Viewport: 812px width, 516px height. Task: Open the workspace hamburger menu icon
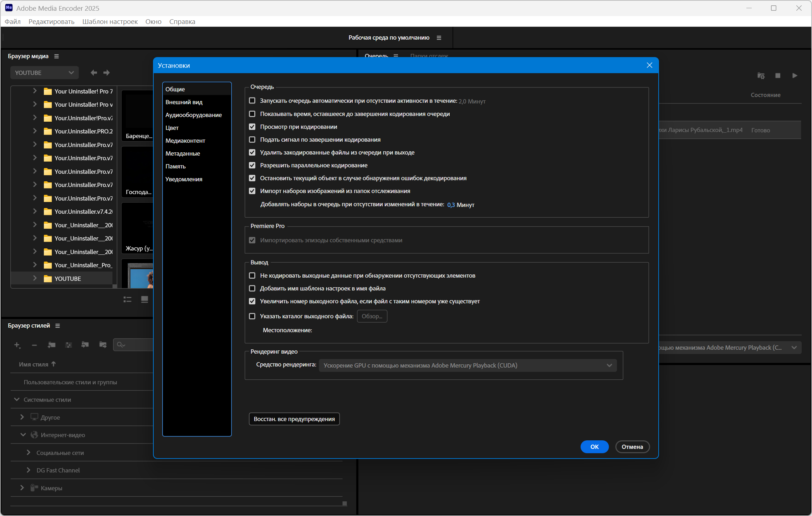coord(439,38)
